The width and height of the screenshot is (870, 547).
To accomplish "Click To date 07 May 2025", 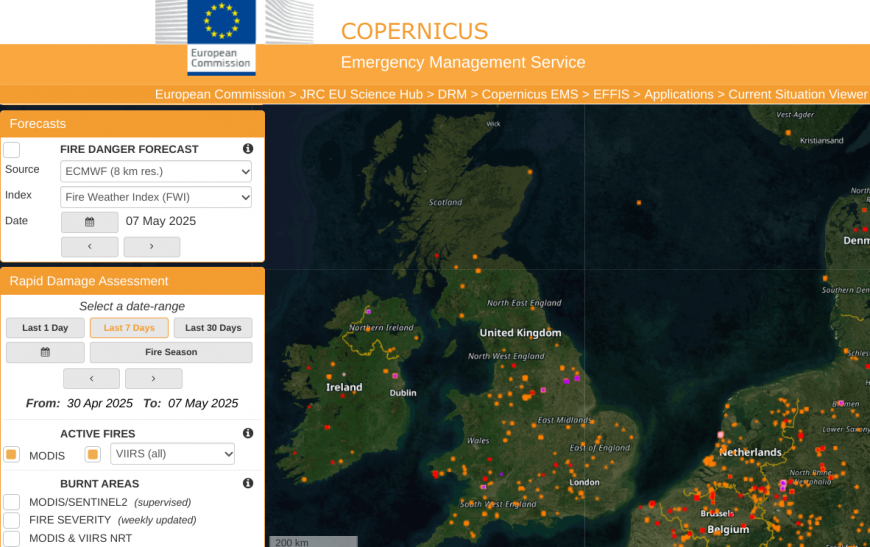I will pyautogui.click(x=203, y=403).
